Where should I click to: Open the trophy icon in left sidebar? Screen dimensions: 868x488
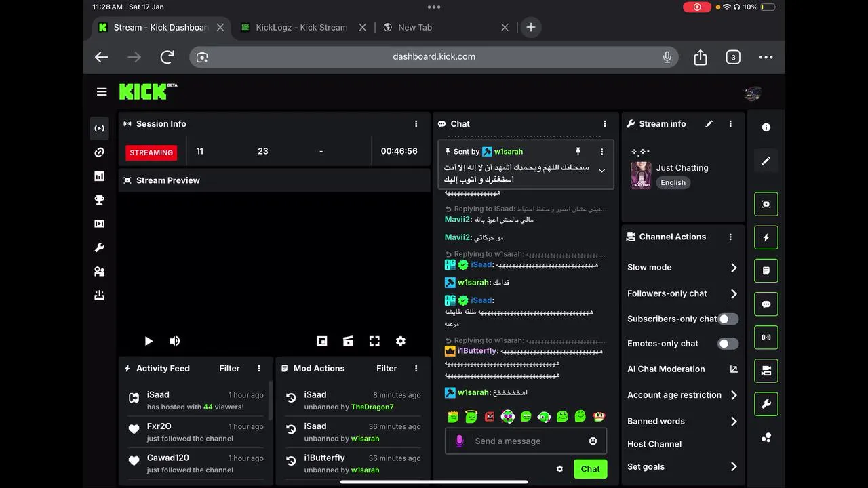100,200
